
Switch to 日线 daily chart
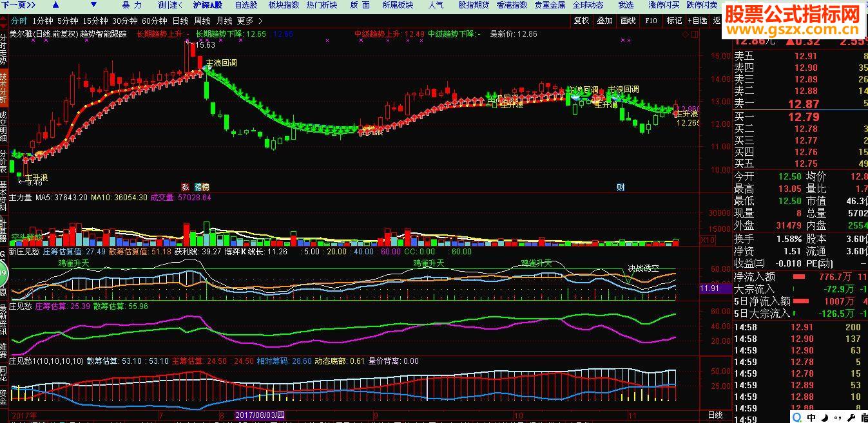click(x=180, y=21)
